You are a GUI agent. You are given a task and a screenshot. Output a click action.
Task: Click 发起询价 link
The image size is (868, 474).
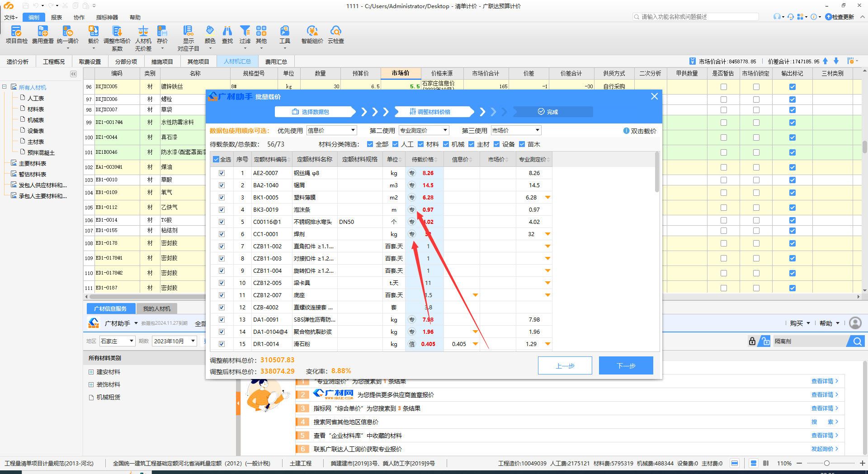pyautogui.click(x=824, y=449)
